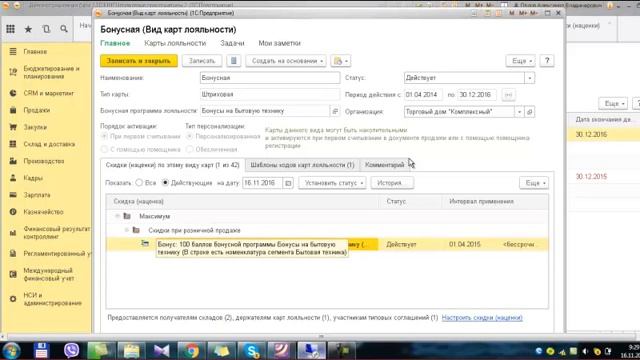Collapse Скидки при розничной продаже group

(127, 230)
